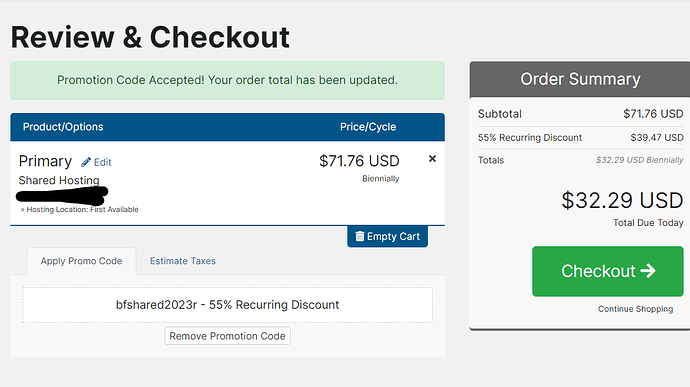The height and width of the screenshot is (387, 690).
Task: Click the Empty Cart button
Action: 387,236
